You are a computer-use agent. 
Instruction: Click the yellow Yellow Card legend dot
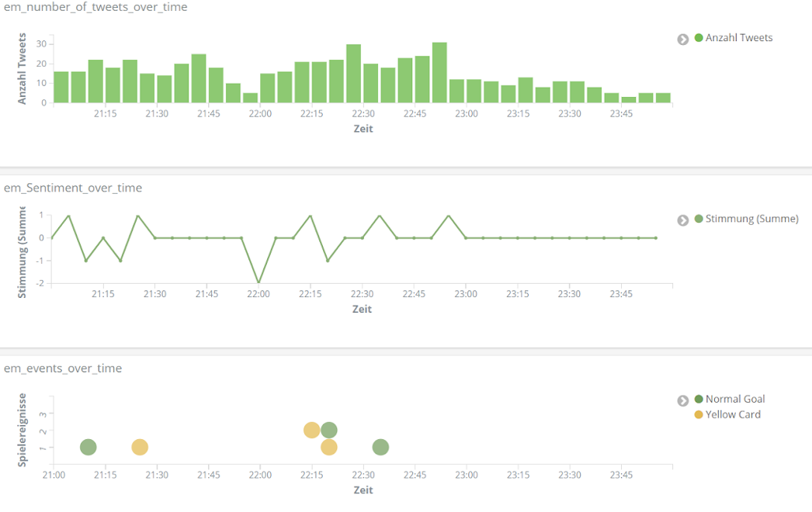click(699, 415)
